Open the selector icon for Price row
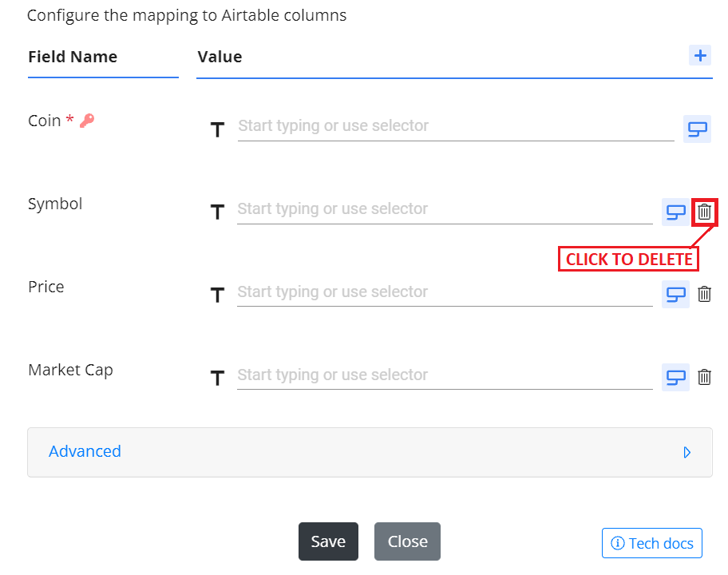This screenshot has height=575, width=728. [x=675, y=294]
